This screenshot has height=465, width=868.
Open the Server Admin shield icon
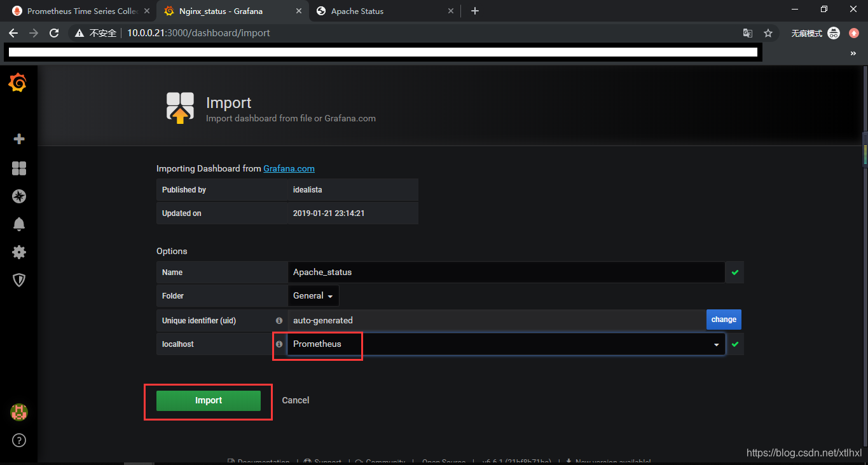point(19,280)
